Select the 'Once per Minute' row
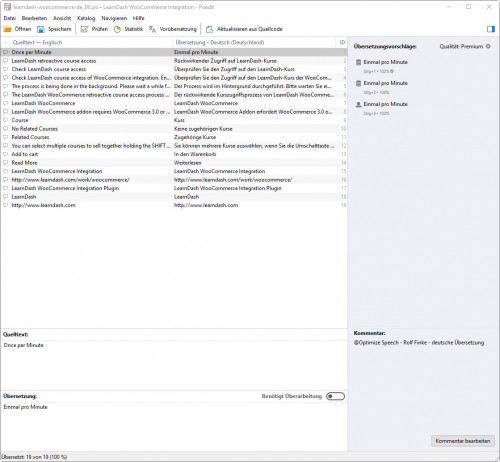The image size is (500, 462). pyautogui.click(x=174, y=52)
